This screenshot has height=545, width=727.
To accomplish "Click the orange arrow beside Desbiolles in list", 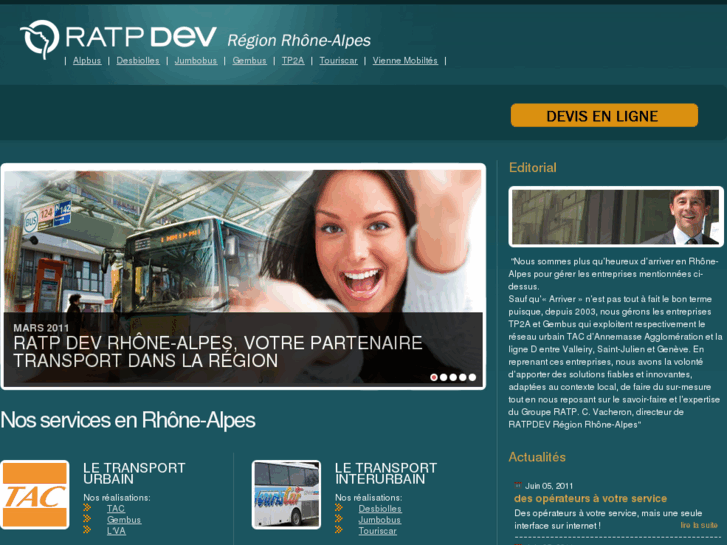I will [x=339, y=507].
